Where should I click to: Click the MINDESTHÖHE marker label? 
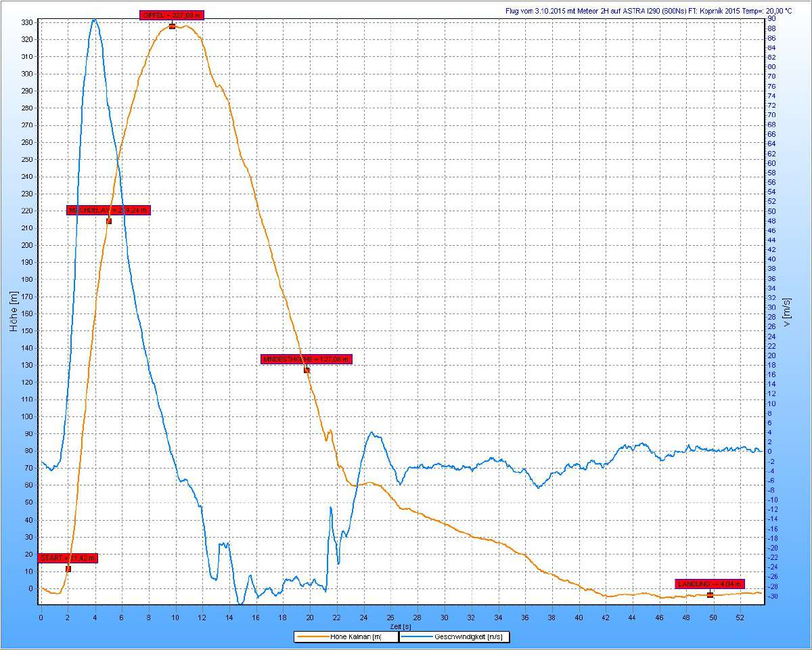[307, 360]
